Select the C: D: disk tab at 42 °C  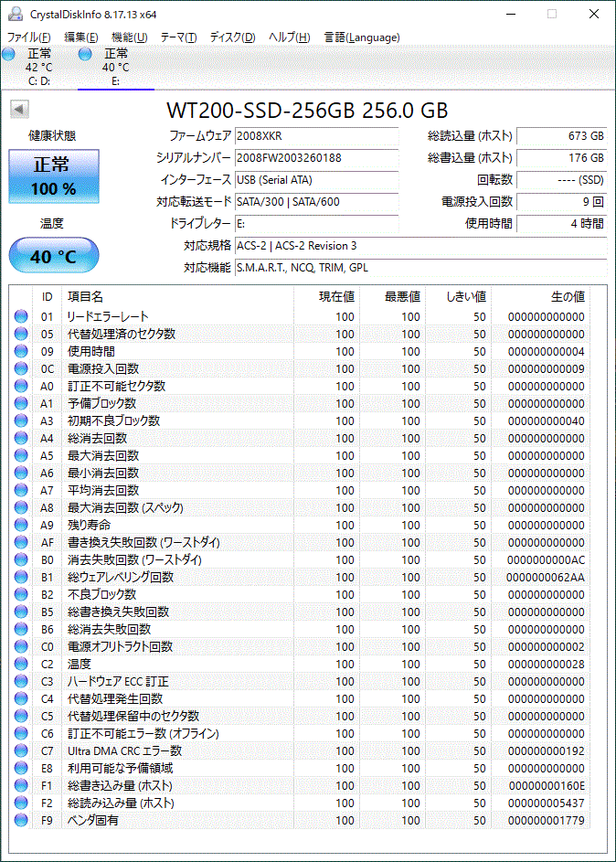point(38,67)
